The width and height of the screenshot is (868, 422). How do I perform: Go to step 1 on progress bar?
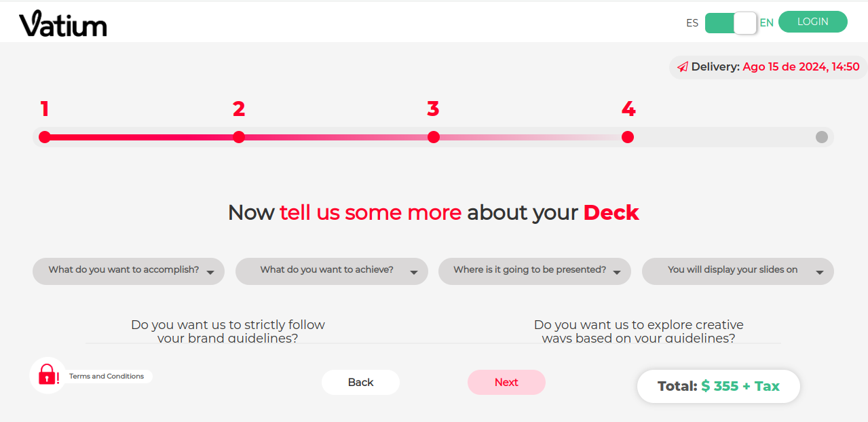tap(45, 137)
